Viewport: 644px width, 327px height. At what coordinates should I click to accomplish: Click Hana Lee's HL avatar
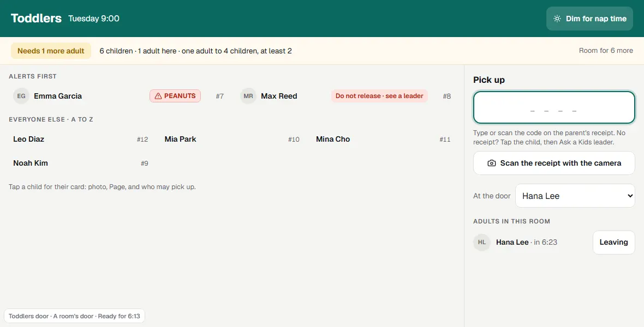(x=482, y=242)
